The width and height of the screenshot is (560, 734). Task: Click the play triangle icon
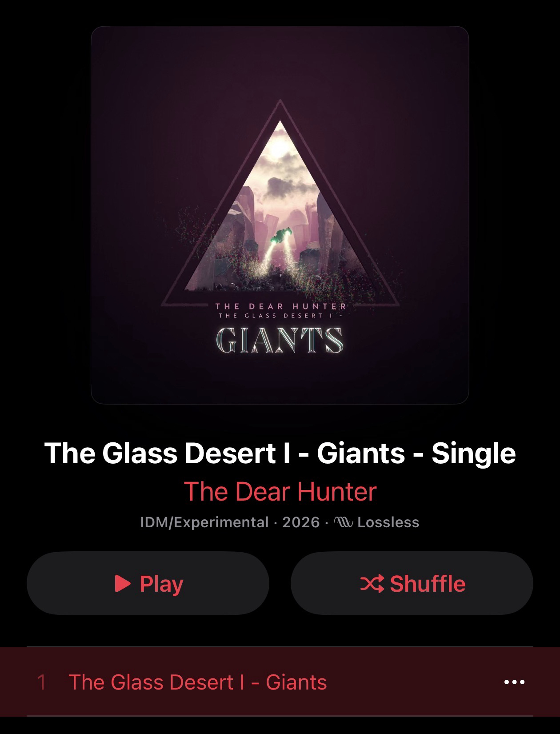click(x=123, y=583)
